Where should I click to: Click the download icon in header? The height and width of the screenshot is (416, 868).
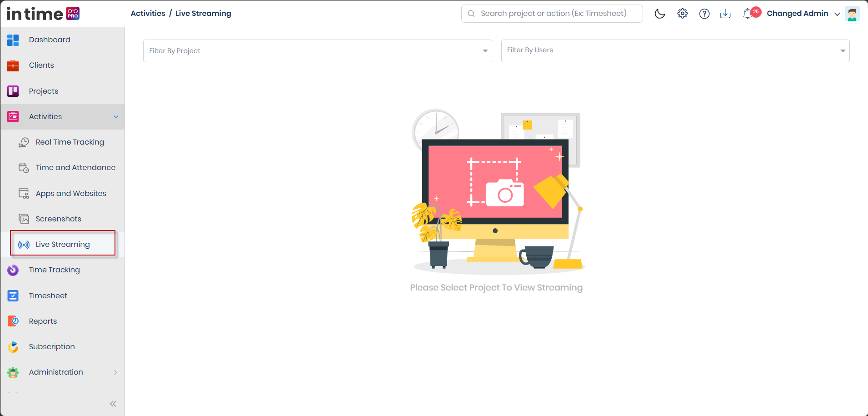coord(725,14)
